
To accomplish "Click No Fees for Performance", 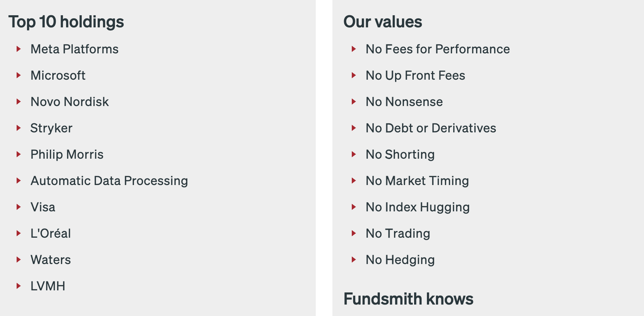I will (438, 49).
